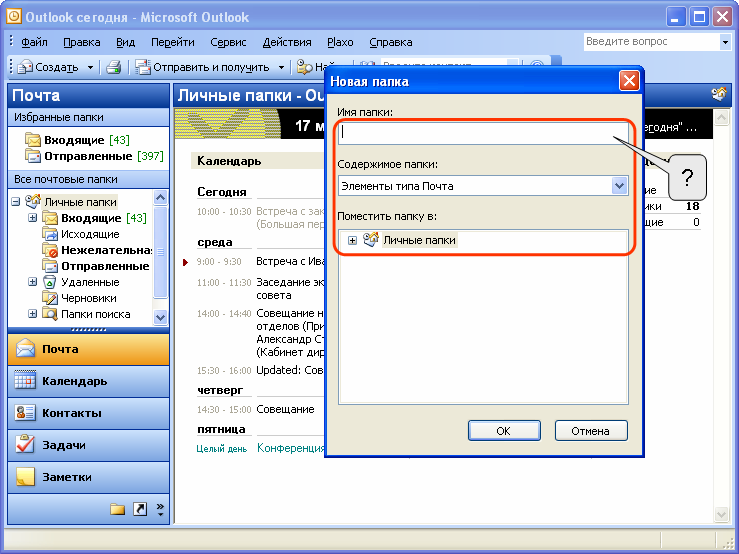Open the Plaxo menu

pyautogui.click(x=340, y=42)
